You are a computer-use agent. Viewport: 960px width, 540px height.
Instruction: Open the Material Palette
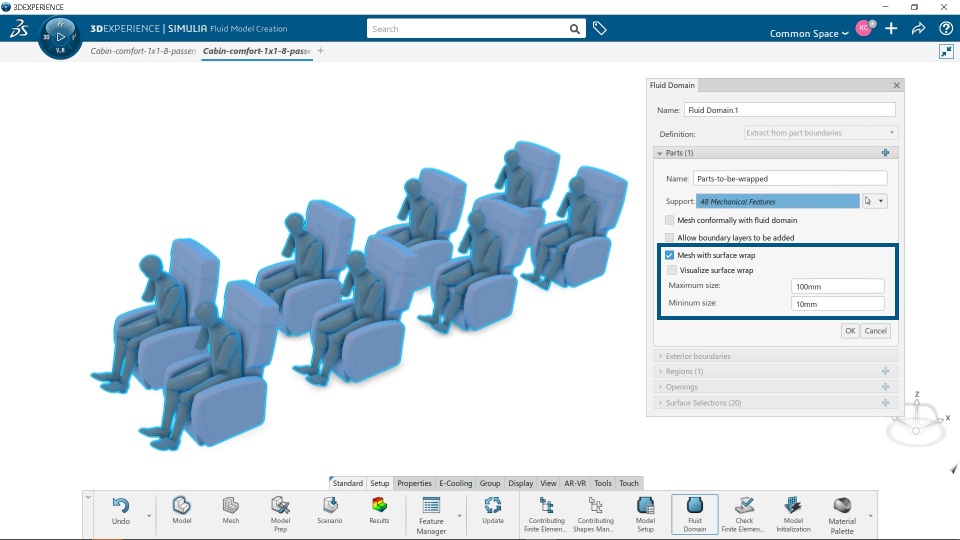point(842,515)
